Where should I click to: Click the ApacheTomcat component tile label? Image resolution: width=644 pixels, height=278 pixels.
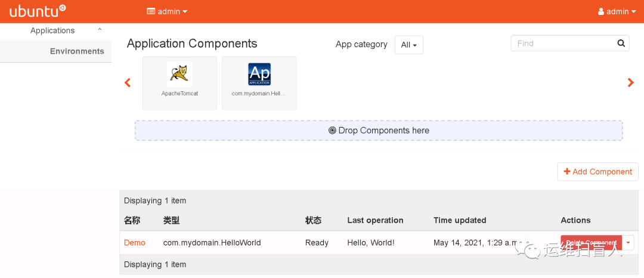tap(179, 94)
